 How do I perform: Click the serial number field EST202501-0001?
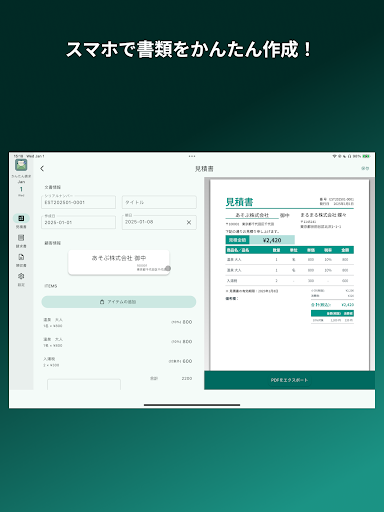[x=79, y=202]
